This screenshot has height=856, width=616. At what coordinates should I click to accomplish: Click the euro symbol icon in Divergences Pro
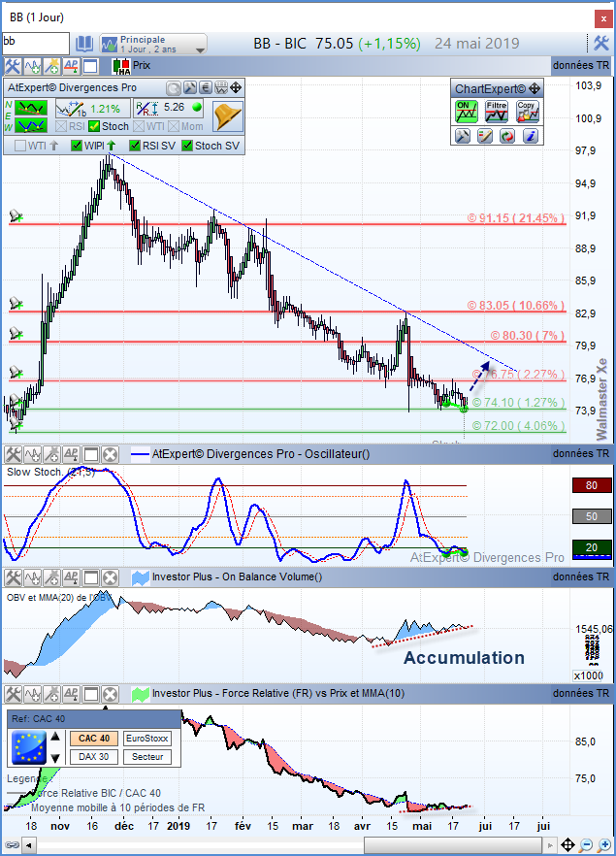[x=205, y=88]
